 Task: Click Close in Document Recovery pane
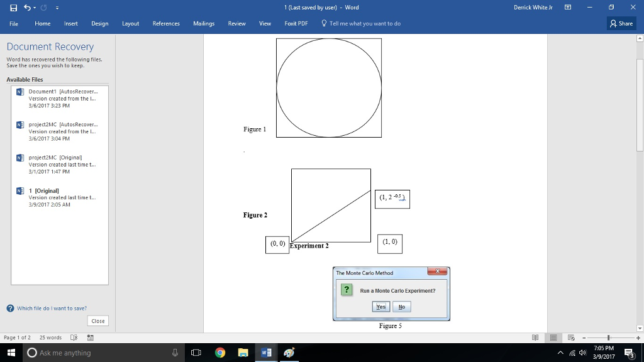(98, 321)
